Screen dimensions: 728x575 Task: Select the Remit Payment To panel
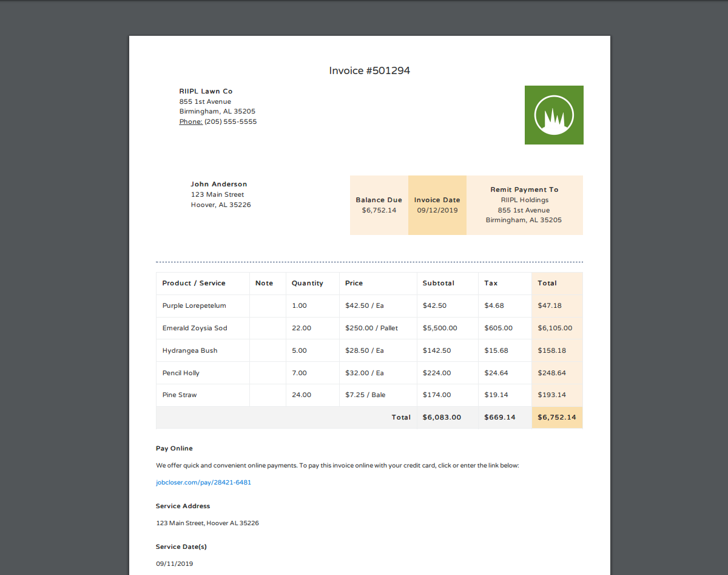[x=524, y=205]
